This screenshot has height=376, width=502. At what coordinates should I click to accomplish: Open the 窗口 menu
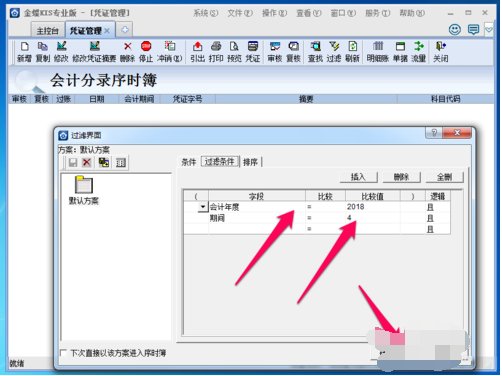tap(343, 13)
